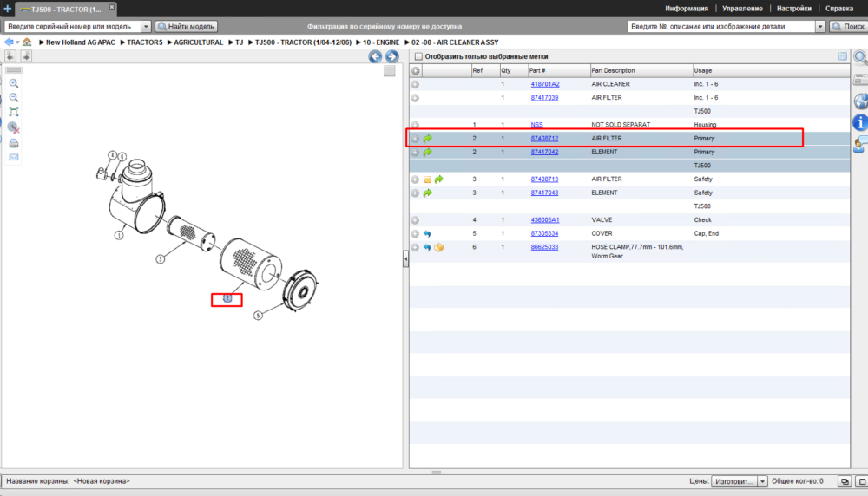The width and height of the screenshot is (868, 496).
Task: Open part number link 418701A2
Action: click(545, 85)
